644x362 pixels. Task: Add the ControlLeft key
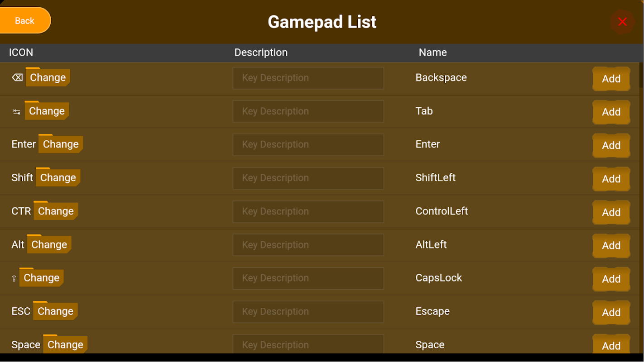click(611, 212)
